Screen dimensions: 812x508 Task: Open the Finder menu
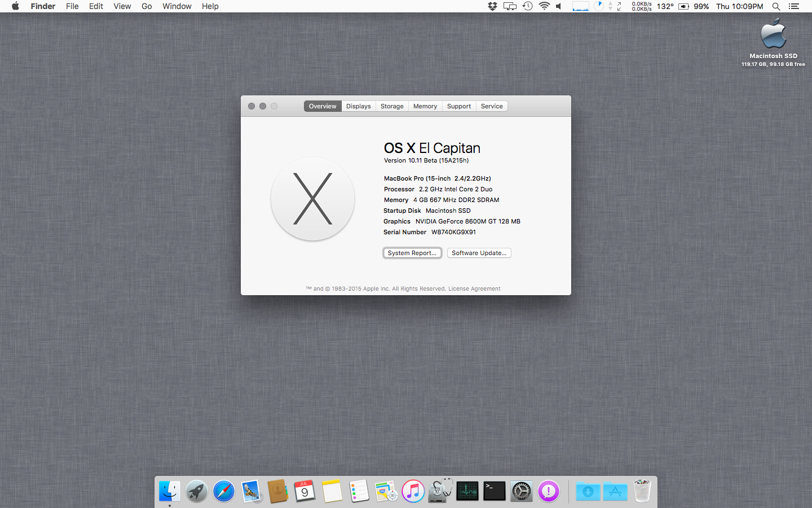click(43, 6)
